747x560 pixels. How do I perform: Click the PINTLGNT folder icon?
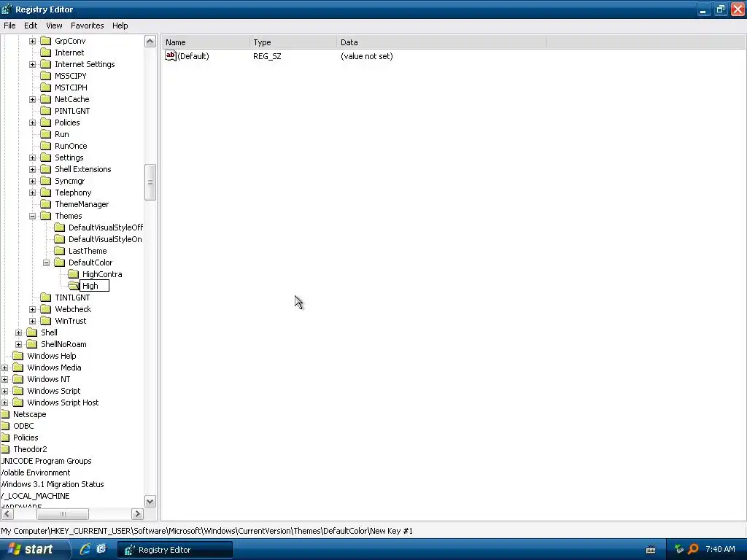[46, 111]
